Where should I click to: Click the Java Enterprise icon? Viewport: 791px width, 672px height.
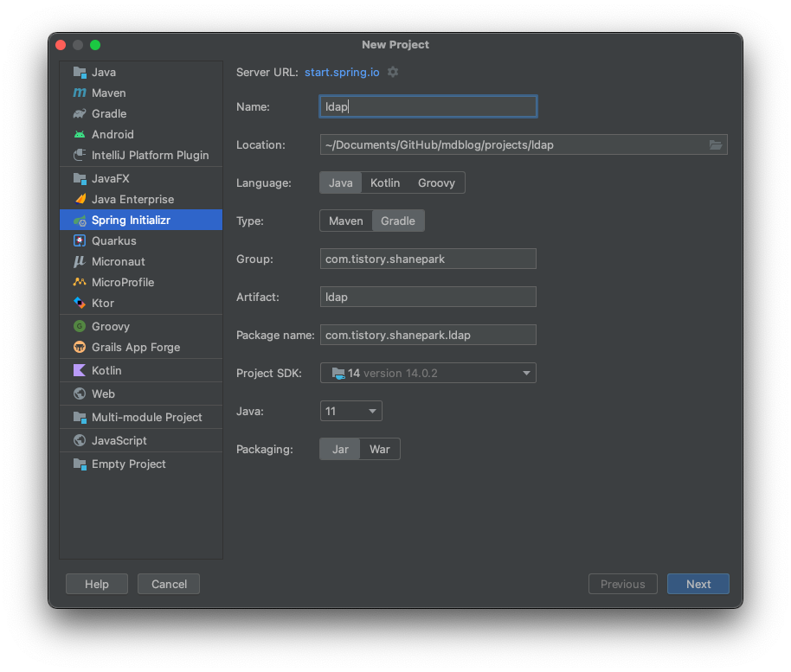80,199
